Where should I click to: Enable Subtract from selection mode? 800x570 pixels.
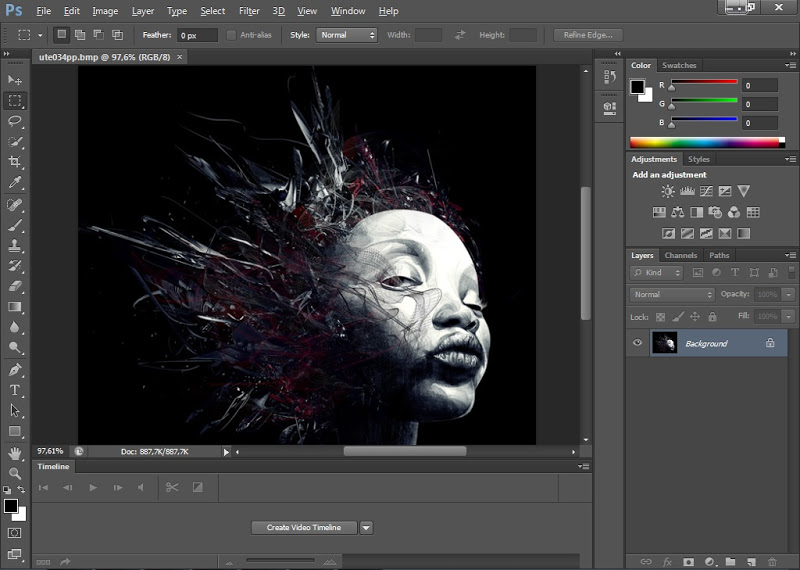click(x=98, y=35)
